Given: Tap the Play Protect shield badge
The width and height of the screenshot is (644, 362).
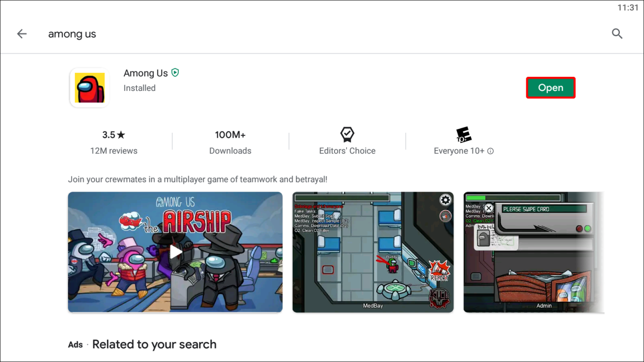Looking at the screenshot, I should pos(175,73).
